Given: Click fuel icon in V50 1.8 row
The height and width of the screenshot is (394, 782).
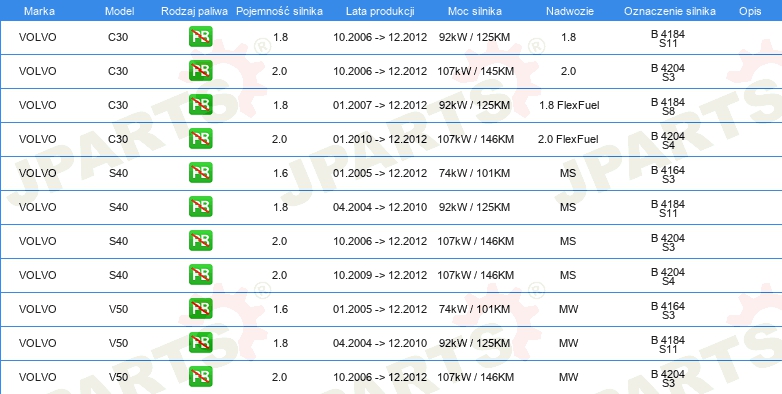Looking at the screenshot, I should click(200, 343).
